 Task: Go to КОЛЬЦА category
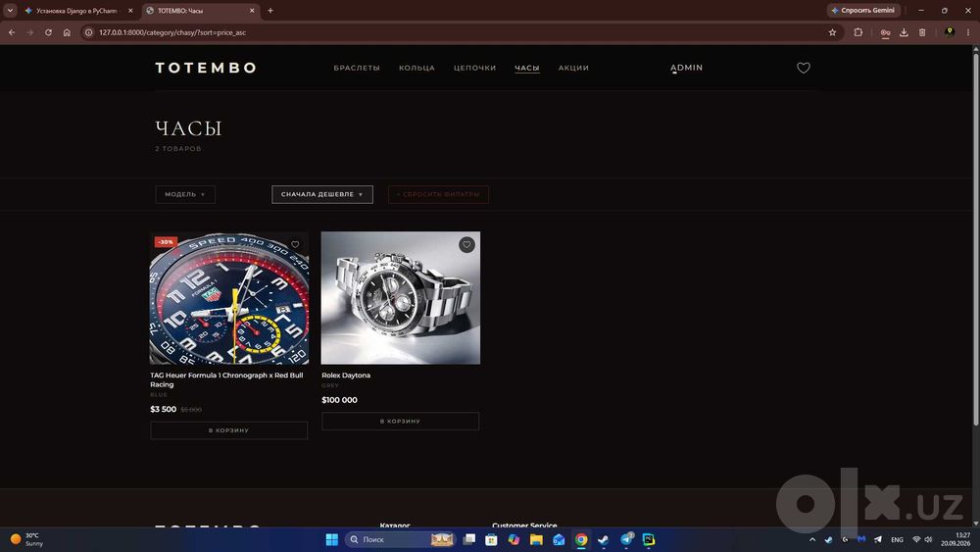(x=416, y=68)
